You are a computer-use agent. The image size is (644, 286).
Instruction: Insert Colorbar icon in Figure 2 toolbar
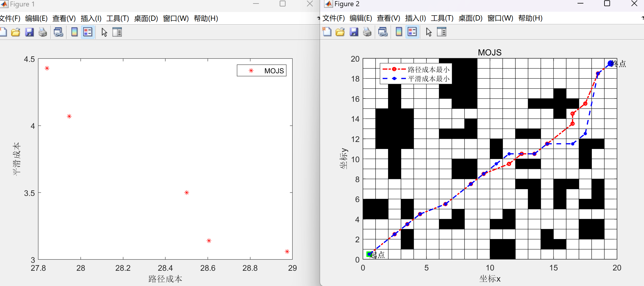point(399,32)
